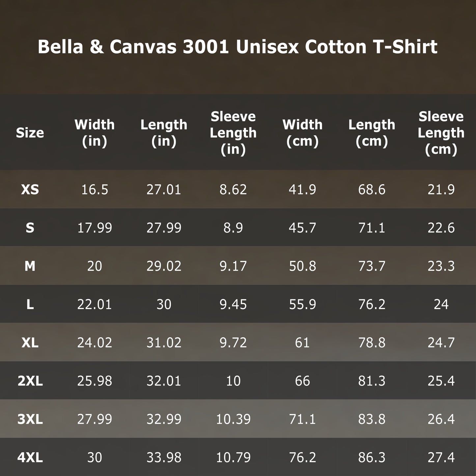Screen dimensions: 476x476
Task: Select the L size row label
Action: click(x=30, y=304)
